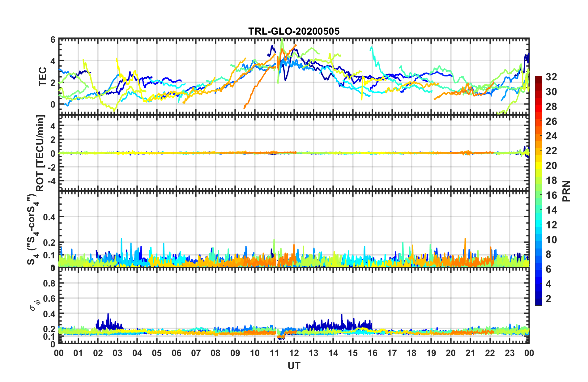Click the plot title TRL-GLO-20200505

(x=294, y=31)
